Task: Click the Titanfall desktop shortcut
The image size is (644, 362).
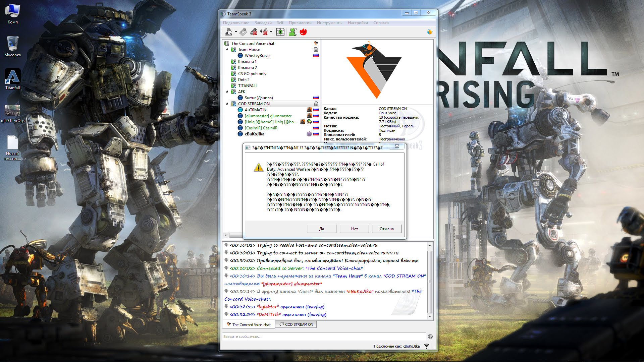Action: click(13, 79)
